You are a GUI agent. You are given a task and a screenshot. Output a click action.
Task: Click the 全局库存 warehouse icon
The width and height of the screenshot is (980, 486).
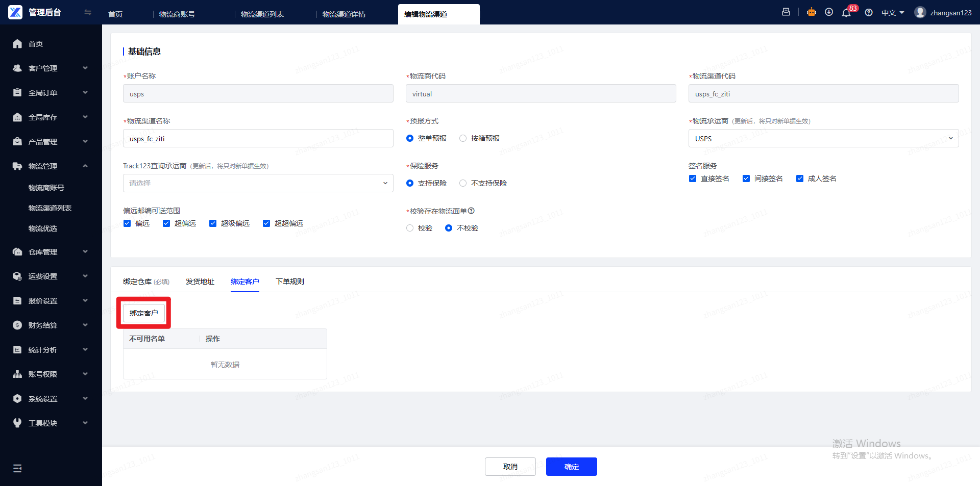[x=17, y=117]
